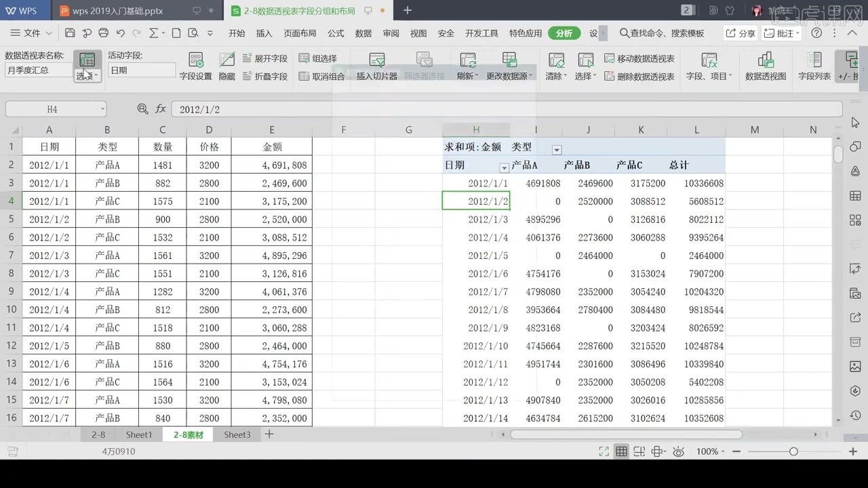Click 删除数据透视表 delete pivot table
This screenshot has height=488, width=868.
click(639, 77)
